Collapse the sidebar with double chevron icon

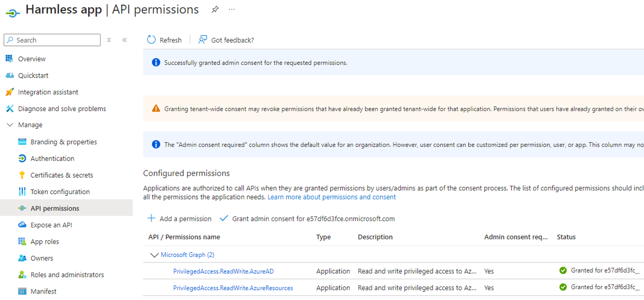(124, 40)
